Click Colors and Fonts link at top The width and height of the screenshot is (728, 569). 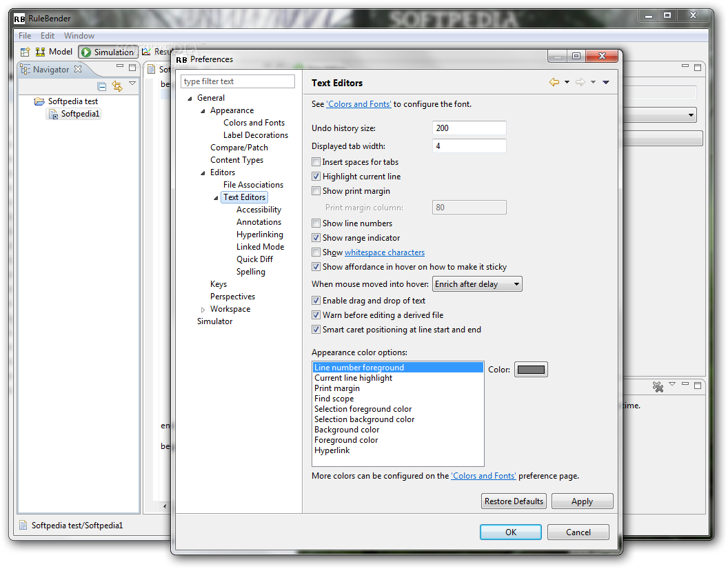pos(359,104)
